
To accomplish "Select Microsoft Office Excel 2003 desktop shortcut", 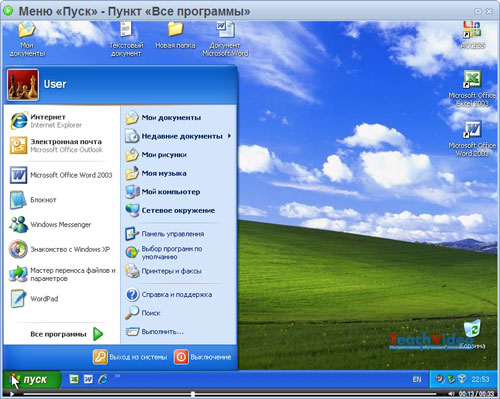I will (472, 88).
